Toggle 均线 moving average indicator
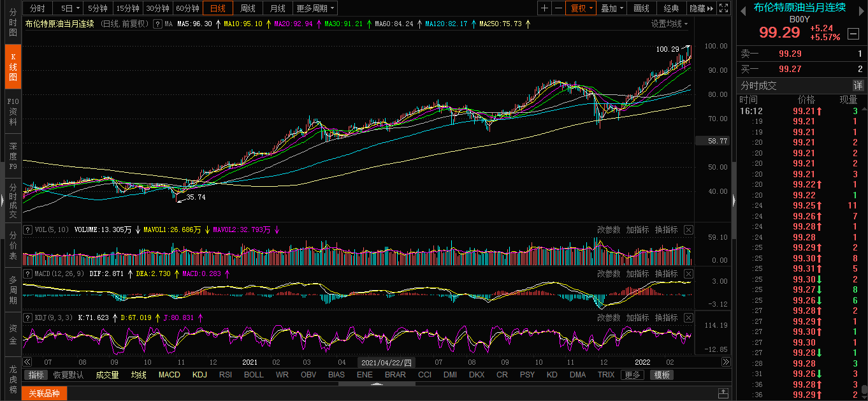 pos(139,375)
